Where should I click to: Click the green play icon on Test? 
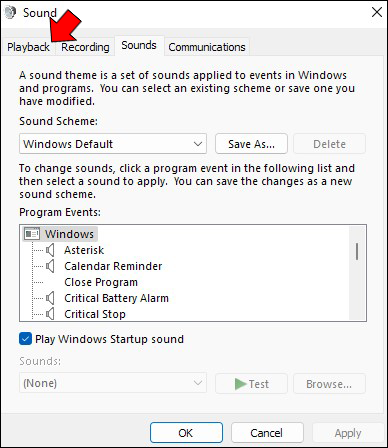(x=240, y=384)
